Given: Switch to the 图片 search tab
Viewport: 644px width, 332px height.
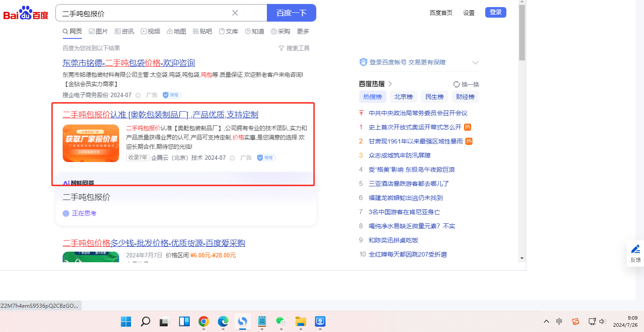Looking at the screenshot, I should tap(98, 31).
